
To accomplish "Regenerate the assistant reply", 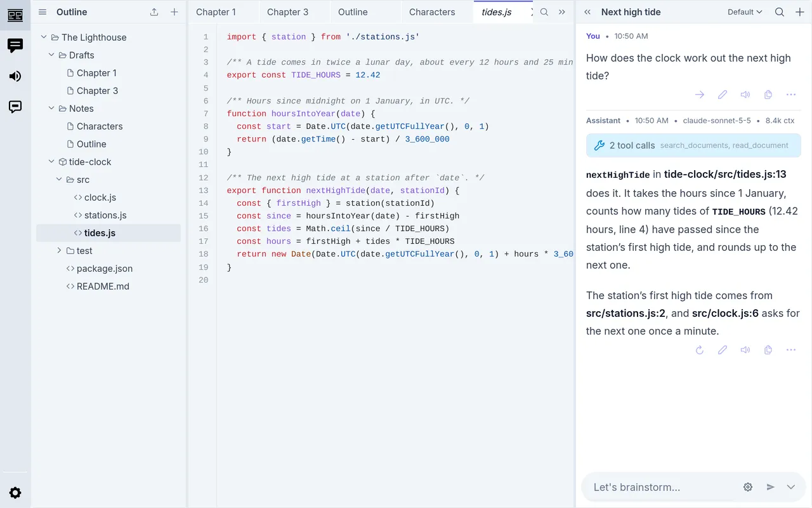I will click(x=700, y=350).
